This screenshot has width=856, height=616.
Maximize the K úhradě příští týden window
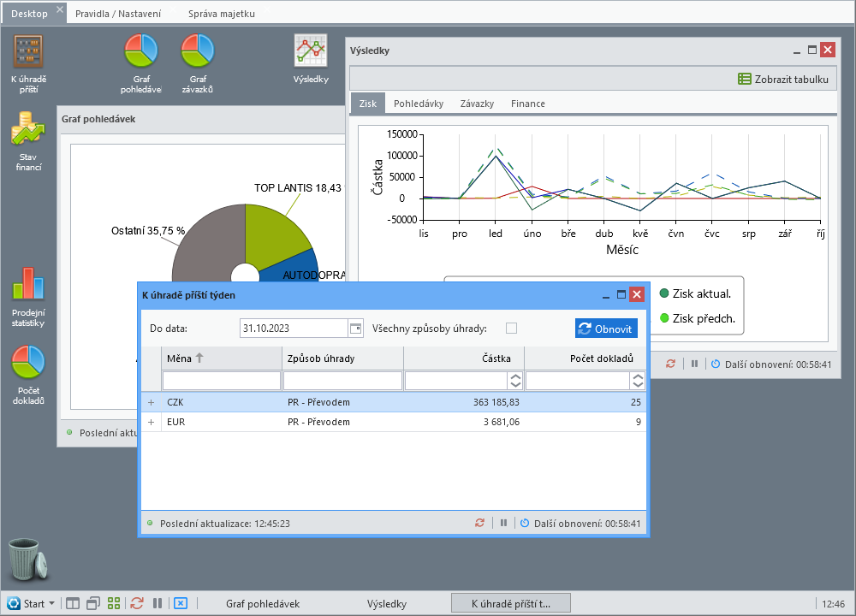click(x=621, y=294)
